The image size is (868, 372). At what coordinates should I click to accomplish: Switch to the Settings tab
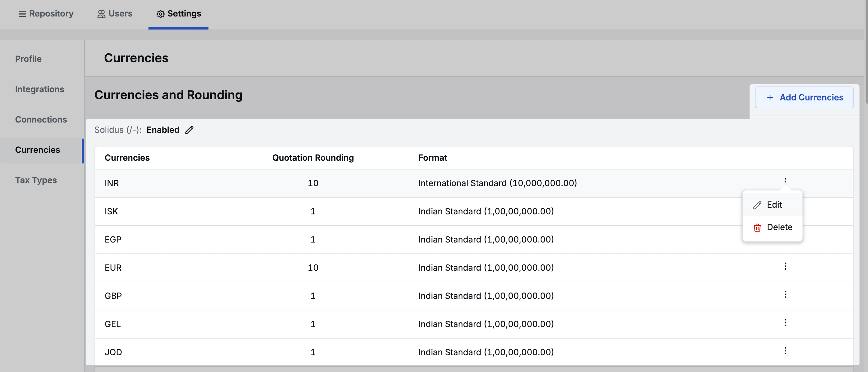[x=178, y=14]
